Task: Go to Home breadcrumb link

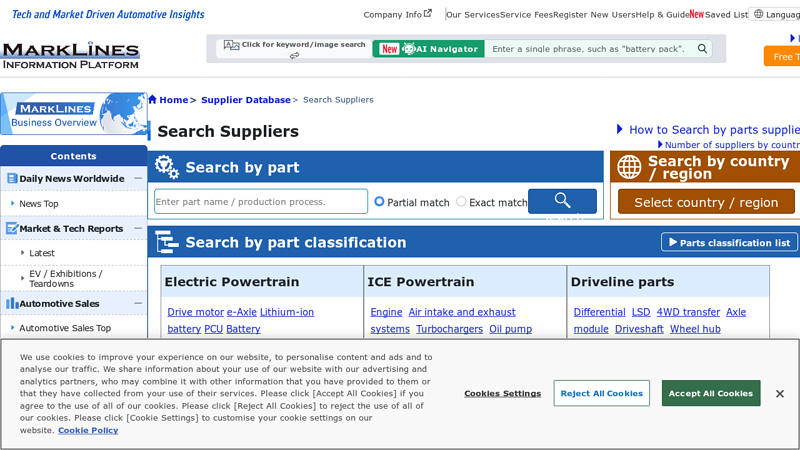Action: [x=173, y=99]
